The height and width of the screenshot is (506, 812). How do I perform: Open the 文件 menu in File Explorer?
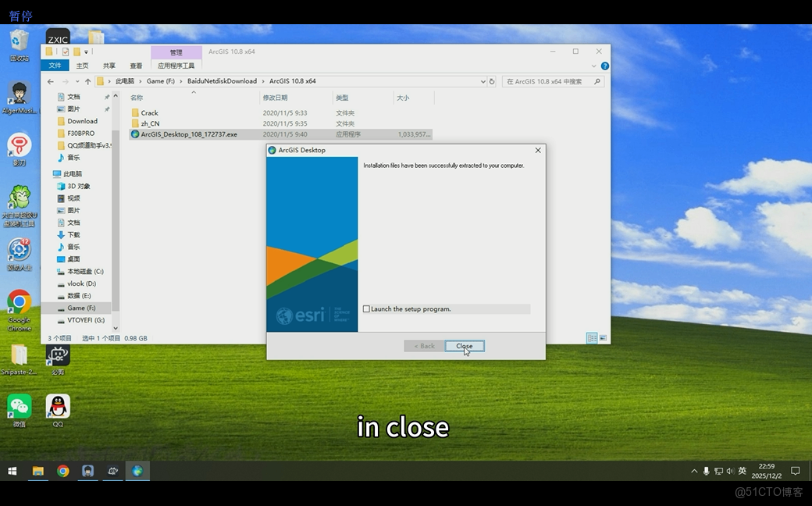(55, 65)
